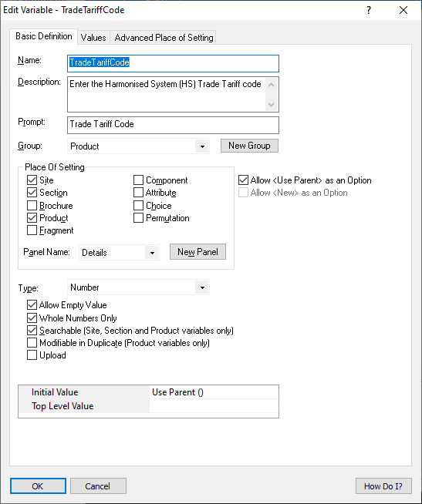Image resolution: width=422 pixels, height=504 pixels.
Task: Click the Prompt text field
Action: pos(173,125)
